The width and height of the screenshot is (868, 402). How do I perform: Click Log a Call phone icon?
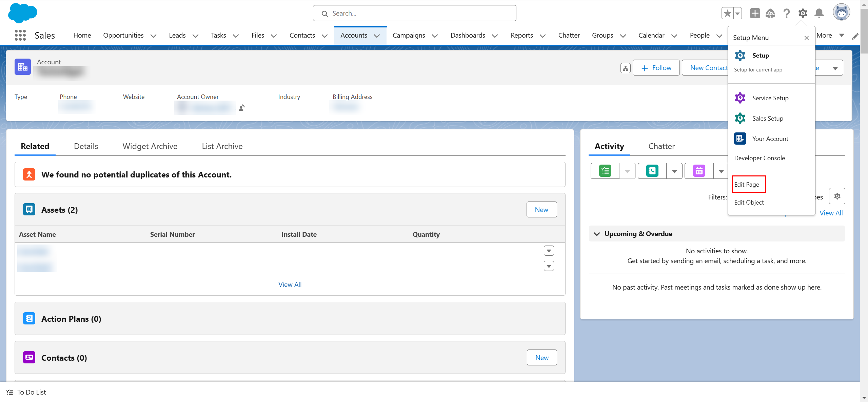tap(652, 171)
